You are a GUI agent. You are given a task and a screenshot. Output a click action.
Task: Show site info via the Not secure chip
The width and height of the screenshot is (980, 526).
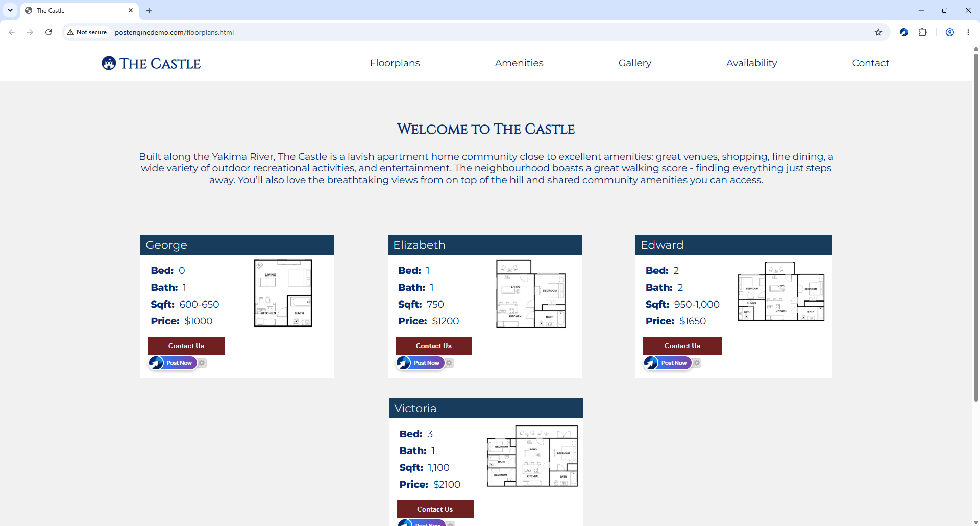pos(87,32)
